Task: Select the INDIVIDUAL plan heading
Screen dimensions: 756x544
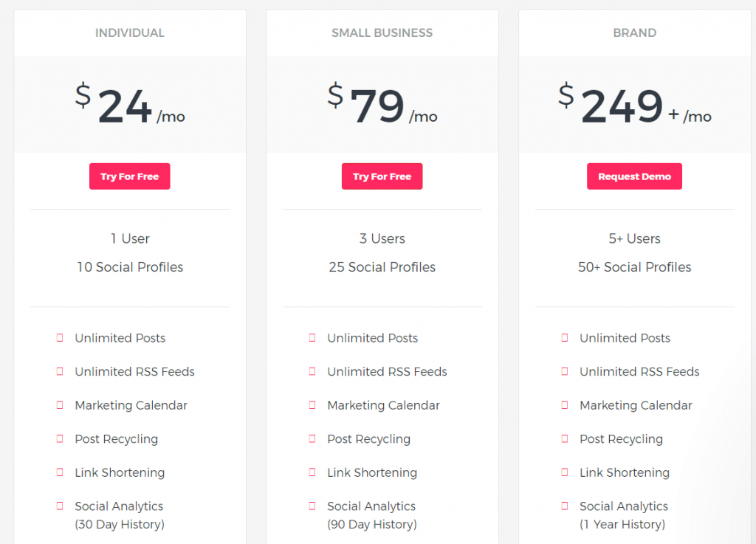Action: 130,32
